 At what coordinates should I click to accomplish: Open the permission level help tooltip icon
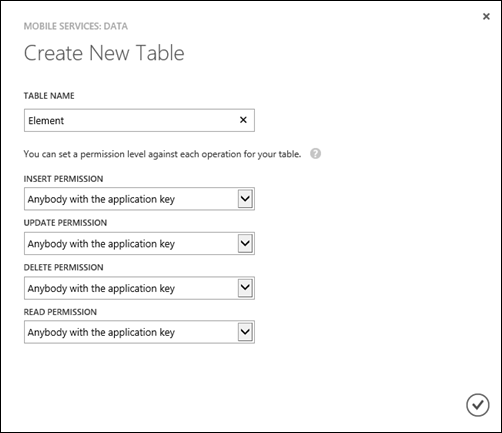(x=315, y=154)
